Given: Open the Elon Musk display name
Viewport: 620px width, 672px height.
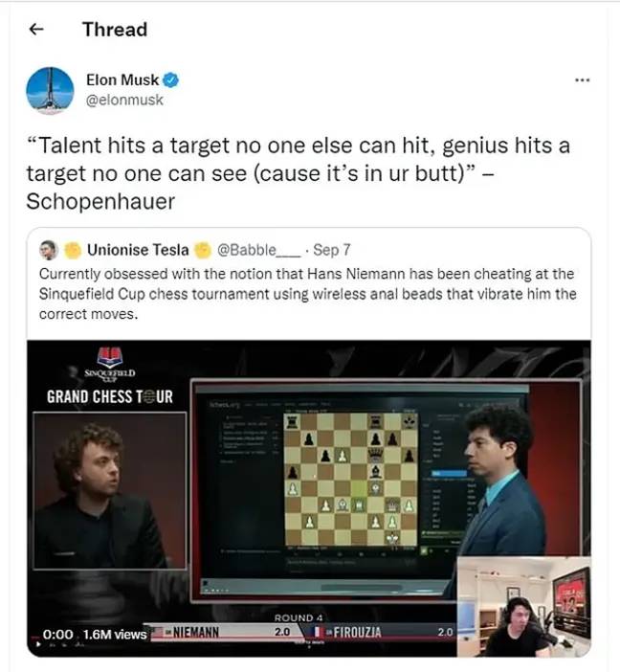Looking at the screenshot, I should click(x=122, y=80).
